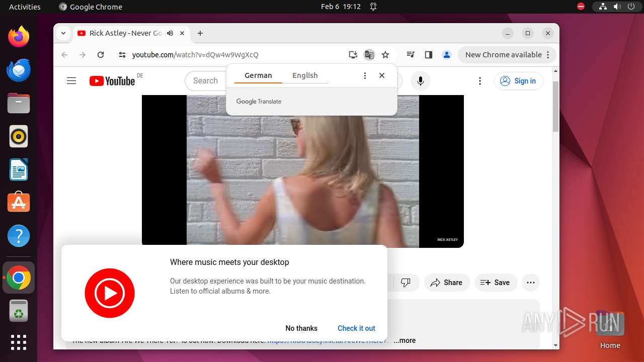
Task: Select the German translate tab
Action: pyautogui.click(x=258, y=75)
